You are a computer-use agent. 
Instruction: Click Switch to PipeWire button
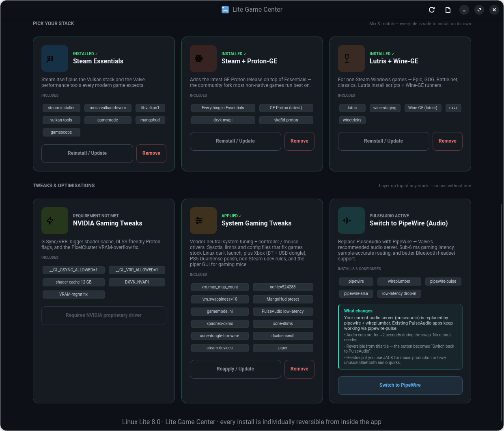400,386
